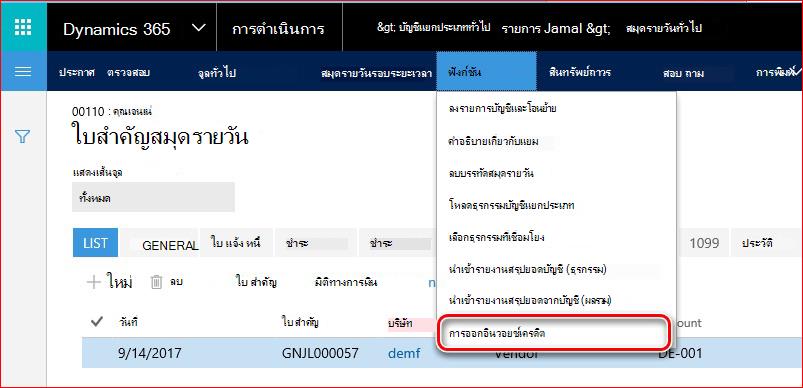Click the date cell 9/14/2017
The width and height of the screenshot is (803, 388).
[x=149, y=353]
